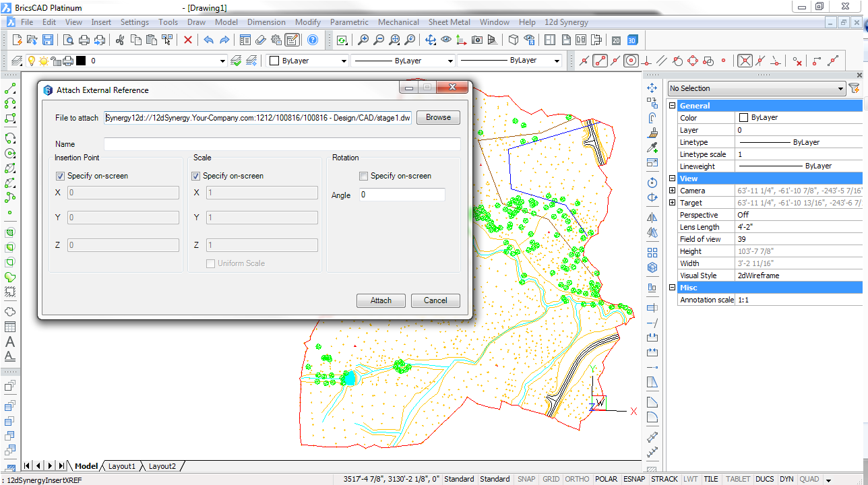Click the Quick Select funnel icon

(854, 88)
